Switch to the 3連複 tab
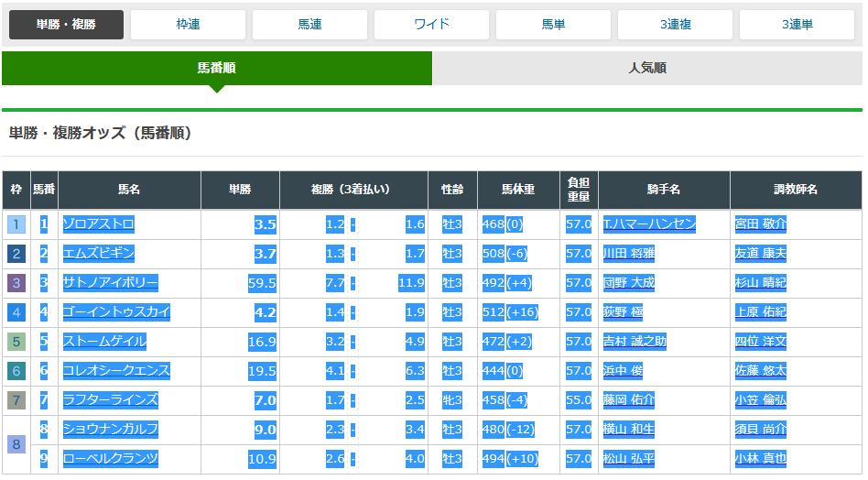The image size is (868, 480). click(x=675, y=25)
